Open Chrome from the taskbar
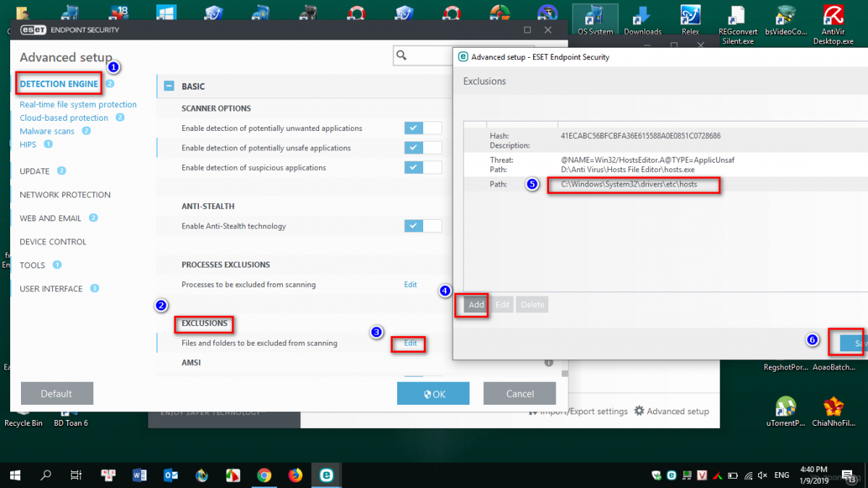 click(264, 475)
